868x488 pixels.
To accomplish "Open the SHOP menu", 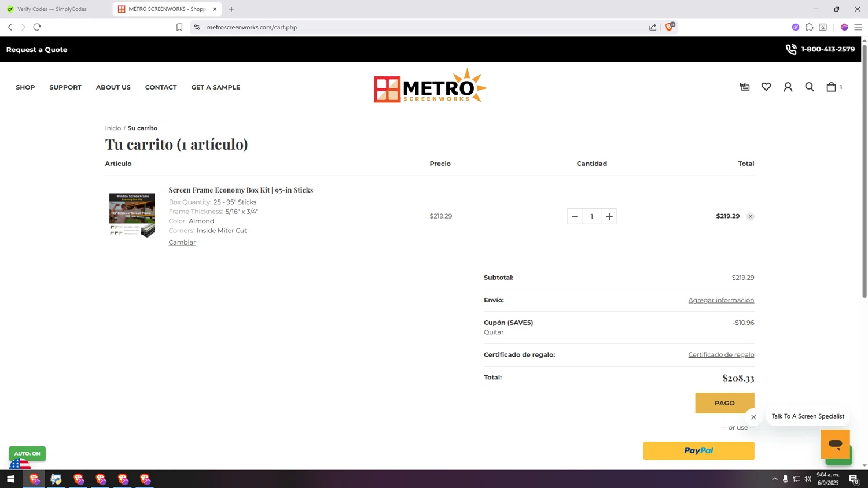I will [x=25, y=87].
